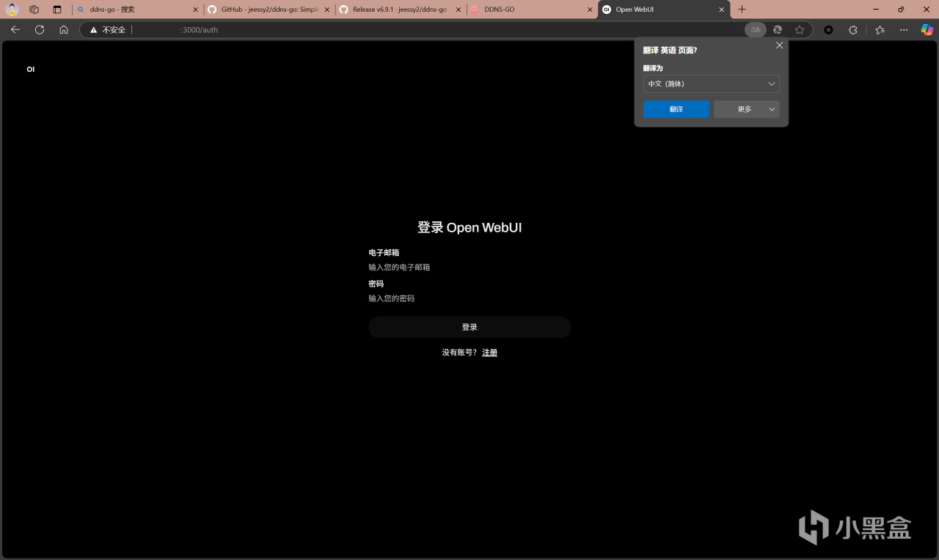Focus the 电子邮箱 email input field
Image resolution: width=939 pixels, height=560 pixels.
coord(469,268)
